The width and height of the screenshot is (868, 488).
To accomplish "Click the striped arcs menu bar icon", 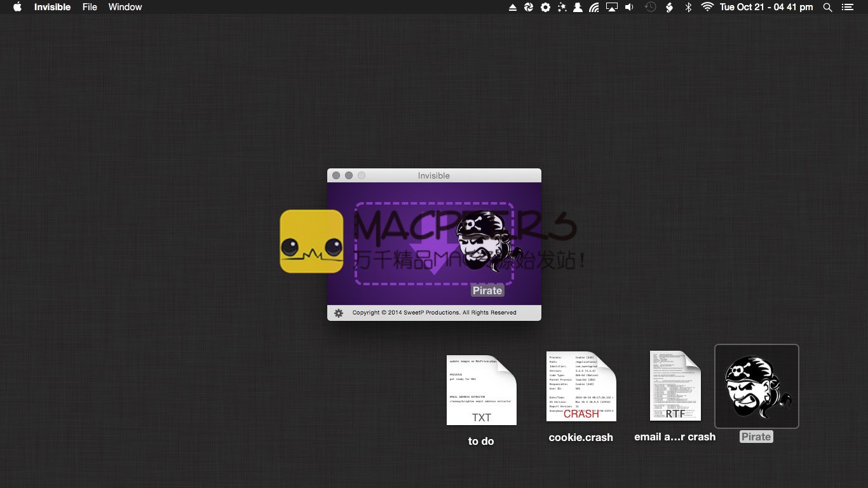I will pyautogui.click(x=594, y=7).
